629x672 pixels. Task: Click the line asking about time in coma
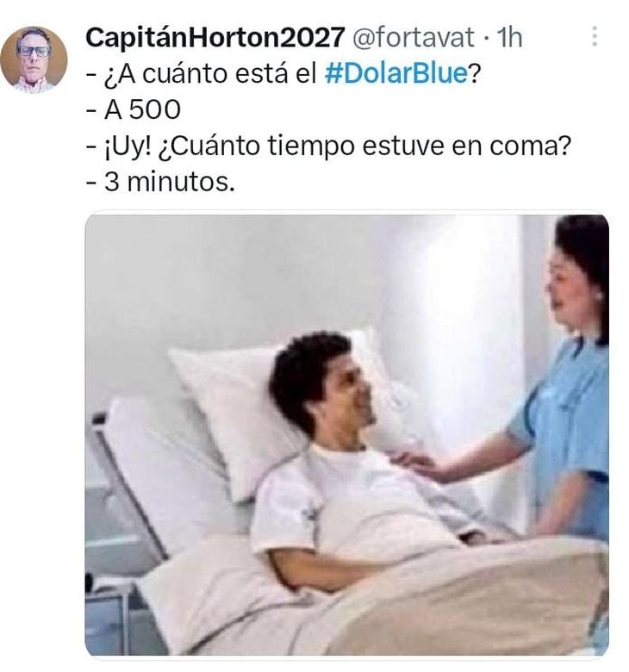pyautogui.click(x=329, y=146)
